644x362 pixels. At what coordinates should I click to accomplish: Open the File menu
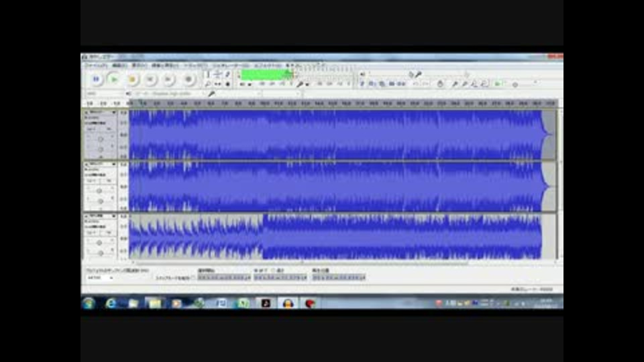tap(96, 66)
